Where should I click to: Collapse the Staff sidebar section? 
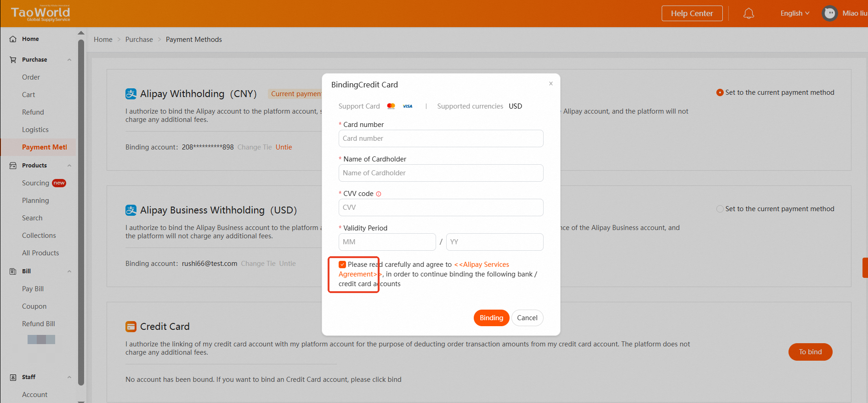(x=69, y=377)
